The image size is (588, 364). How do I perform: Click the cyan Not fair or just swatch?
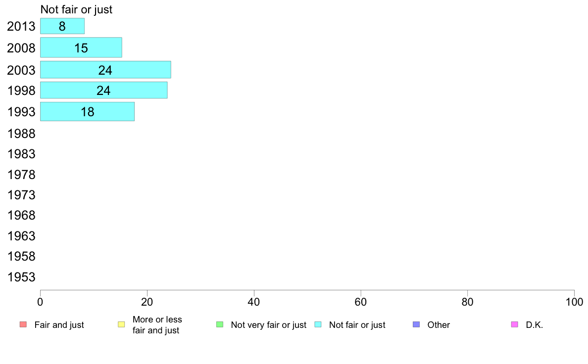318,324
